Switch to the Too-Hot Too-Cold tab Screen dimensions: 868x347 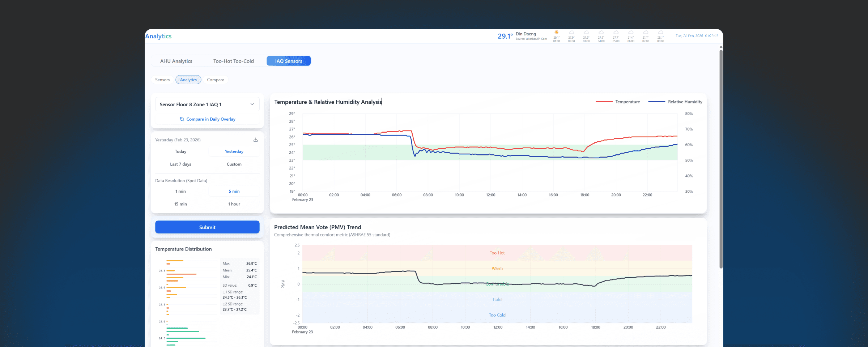coord(234,61)
